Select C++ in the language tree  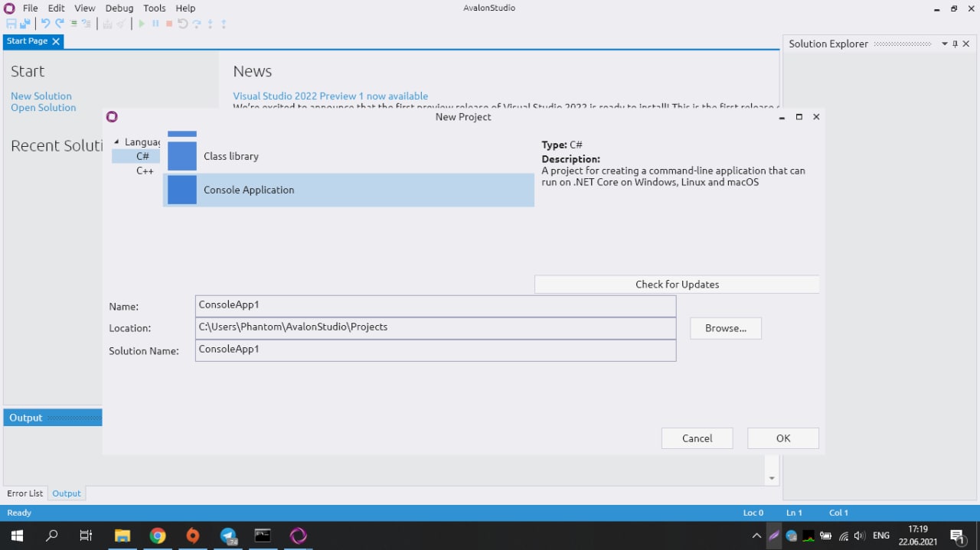point(145,171)
